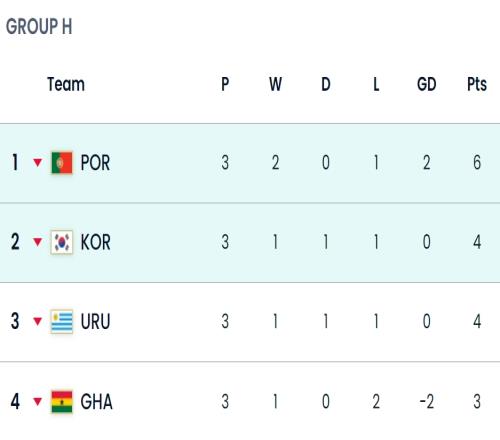Open the POR team link
The height and width of the screenshot is (440, 500).
95,163
